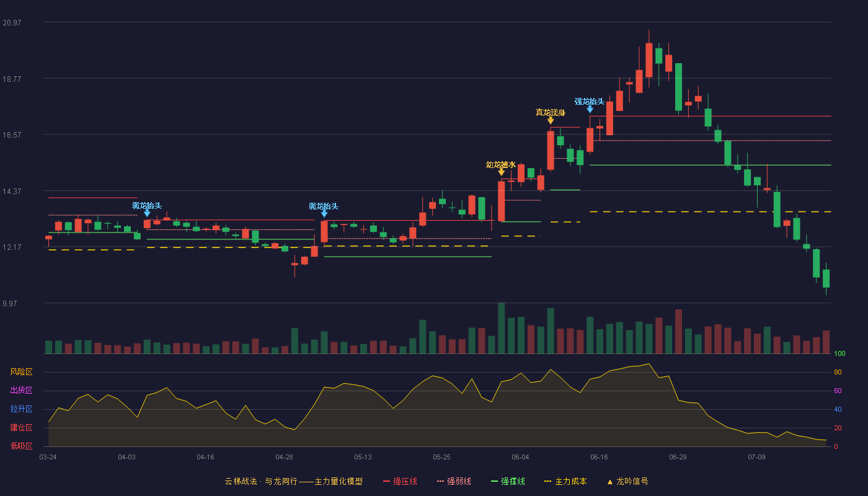Click the 06-16 date label

pos(599,457)
